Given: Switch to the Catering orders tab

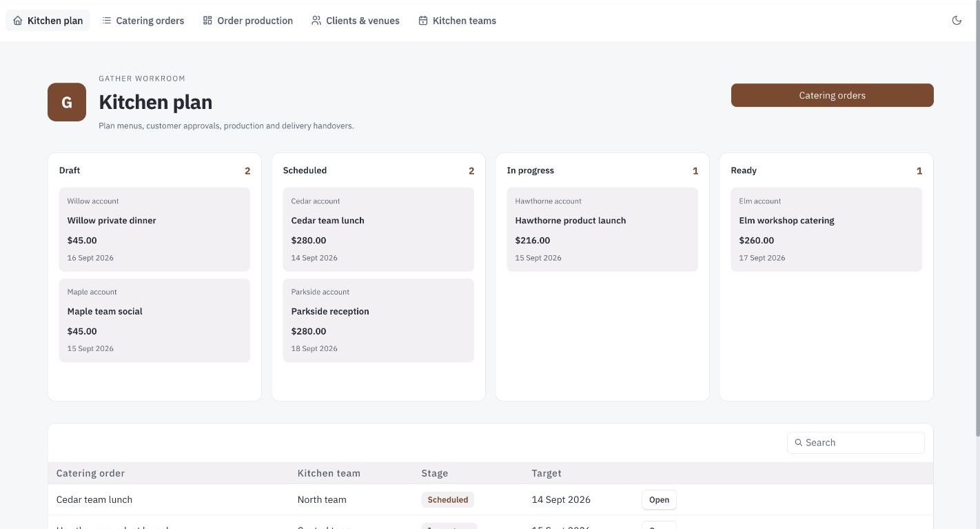Looking at the screenshot, I should (x=143, y=21).
